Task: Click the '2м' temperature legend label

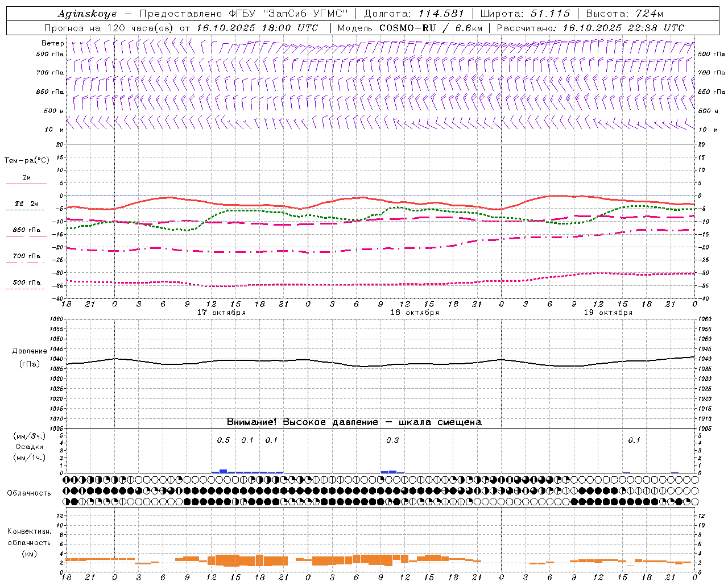Action: [x=27, y=178]
